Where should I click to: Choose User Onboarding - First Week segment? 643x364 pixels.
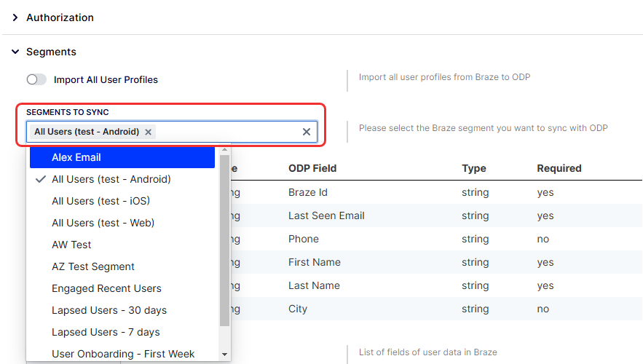click(122, 354)
